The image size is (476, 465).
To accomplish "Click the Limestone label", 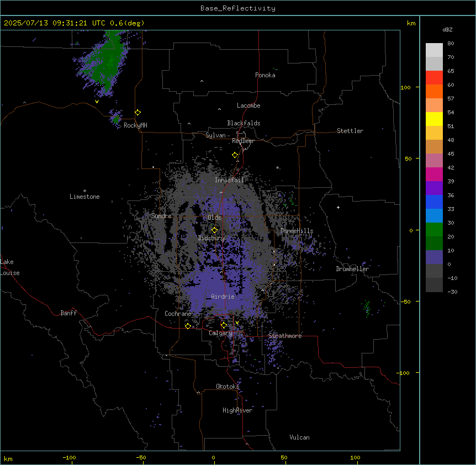I will [x=84, y=197].
